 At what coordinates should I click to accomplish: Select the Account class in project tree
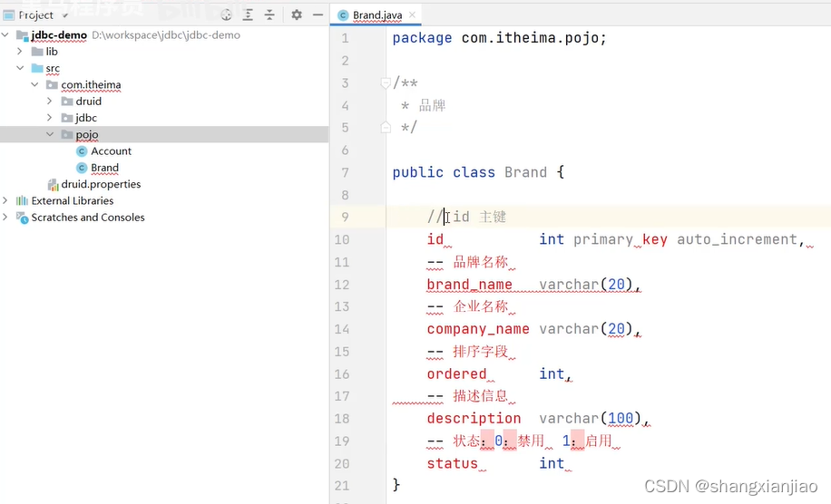click(x=111, y=150)
